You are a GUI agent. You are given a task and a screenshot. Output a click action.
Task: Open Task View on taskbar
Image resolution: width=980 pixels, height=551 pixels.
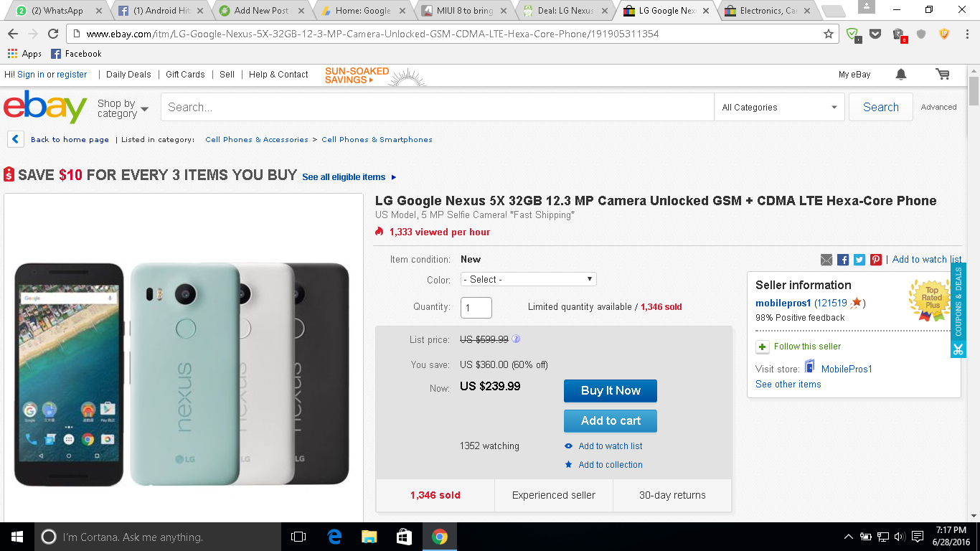coord(298,537)
